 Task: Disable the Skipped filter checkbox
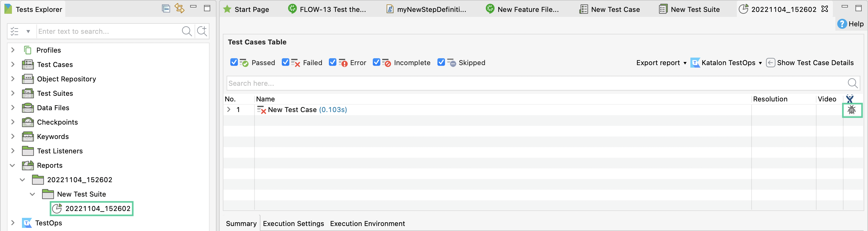[441, 62]
